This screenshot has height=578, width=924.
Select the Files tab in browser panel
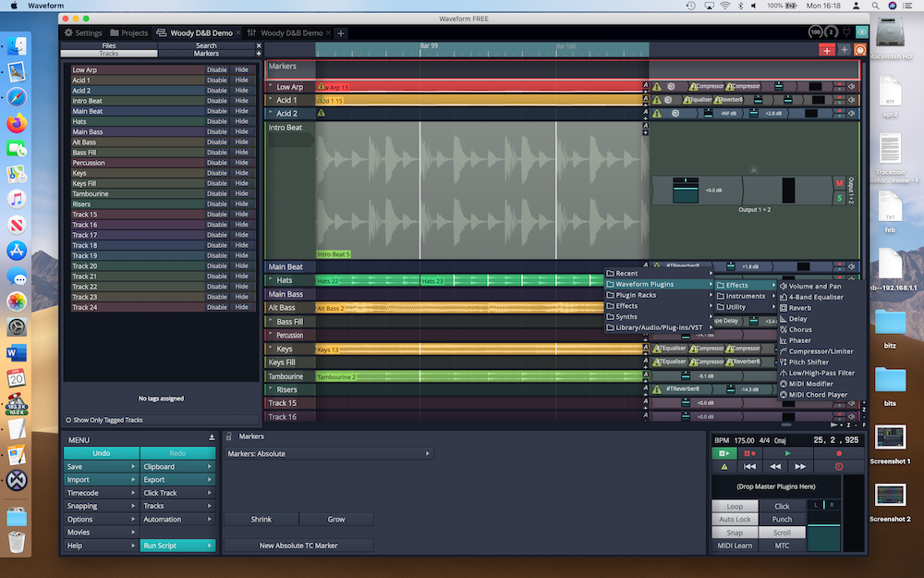[109, 45]
